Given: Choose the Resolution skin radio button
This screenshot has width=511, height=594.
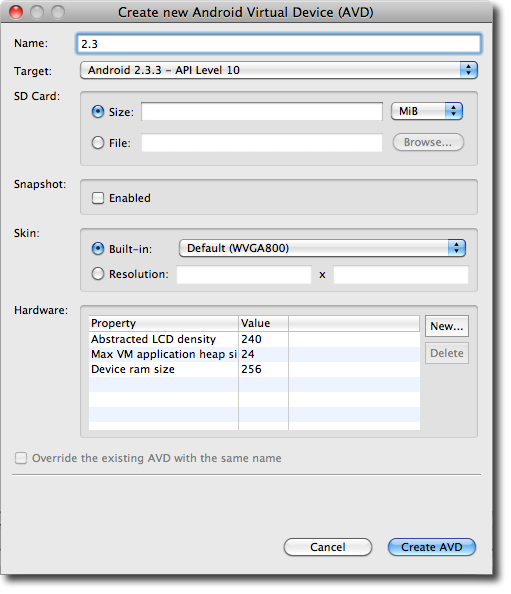Looking at the screenshot, I should (x=98, y=274).
